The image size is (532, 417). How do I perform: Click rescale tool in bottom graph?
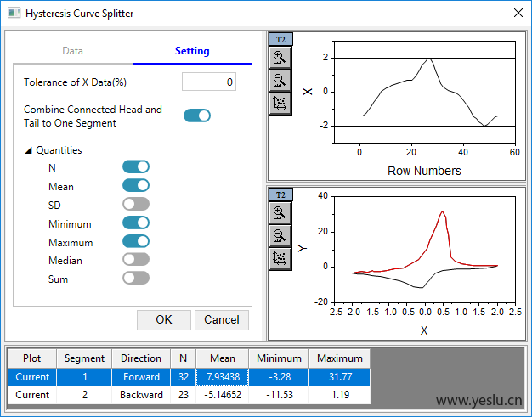280,258
